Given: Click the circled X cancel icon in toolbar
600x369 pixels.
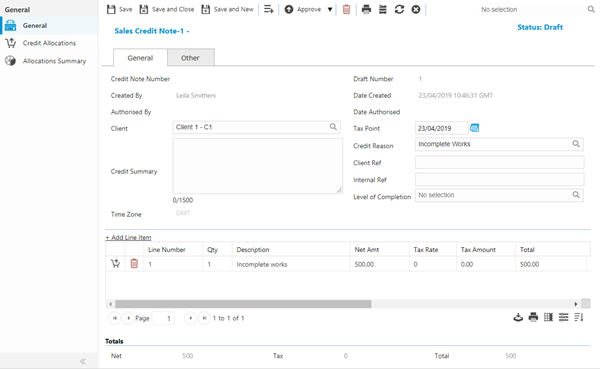Looking at the screenshot, I should click(x=416, y=9).
